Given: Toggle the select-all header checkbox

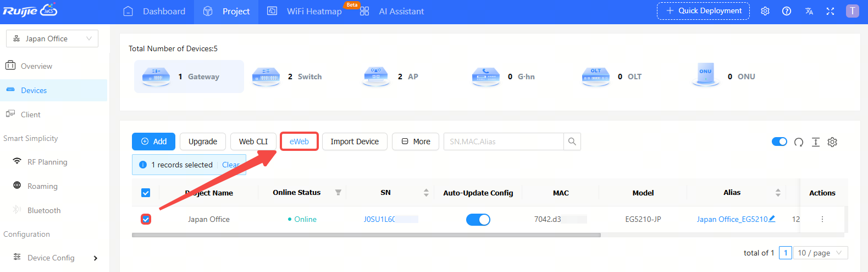Looking at the screenshot, I should (x=146, y=193).
